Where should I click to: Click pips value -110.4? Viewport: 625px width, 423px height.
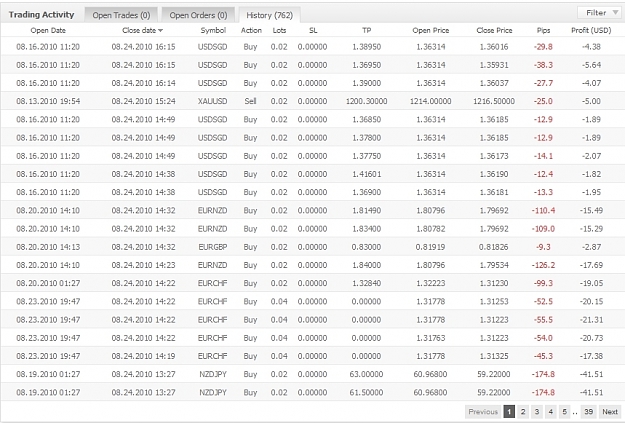(x=543, y=211)
